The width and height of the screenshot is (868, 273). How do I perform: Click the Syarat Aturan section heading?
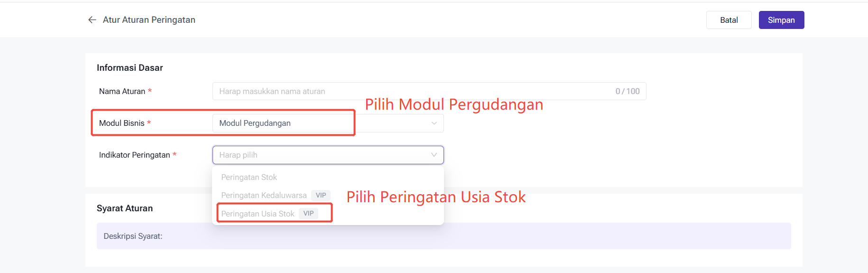pyautogui.click(x=125, y=208)
